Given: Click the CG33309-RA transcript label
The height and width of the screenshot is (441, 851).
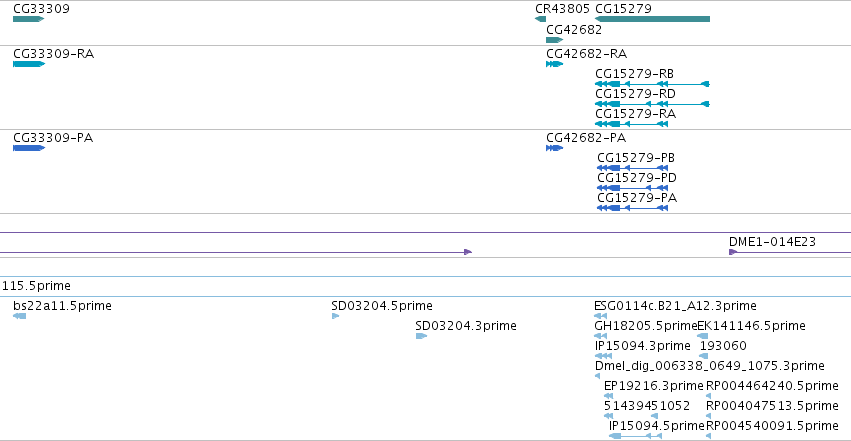Looking at the screenshot, I should [54, 54].
